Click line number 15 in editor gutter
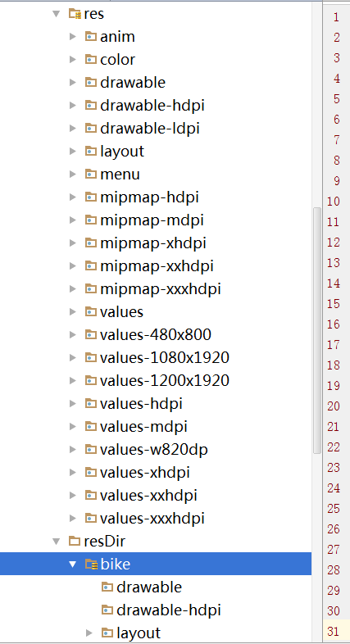This screenshot has width=350, height=644. tap(334, 304)
